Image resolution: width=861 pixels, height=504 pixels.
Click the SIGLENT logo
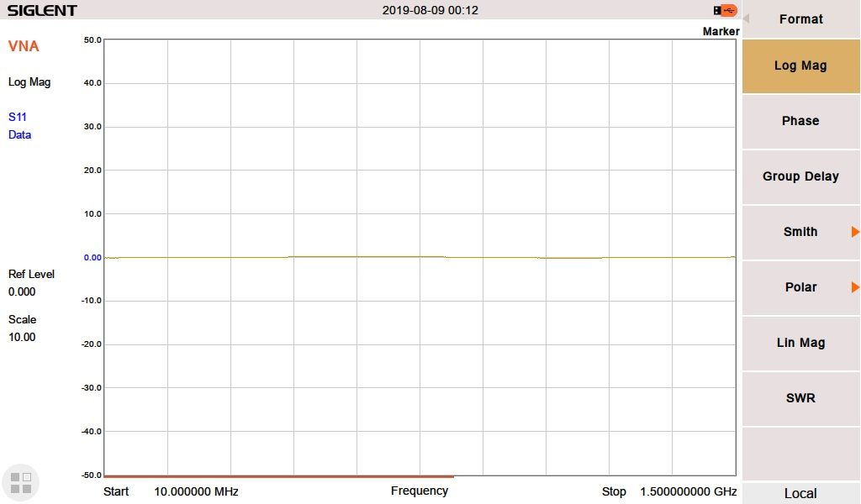click(x=42, y=11)
